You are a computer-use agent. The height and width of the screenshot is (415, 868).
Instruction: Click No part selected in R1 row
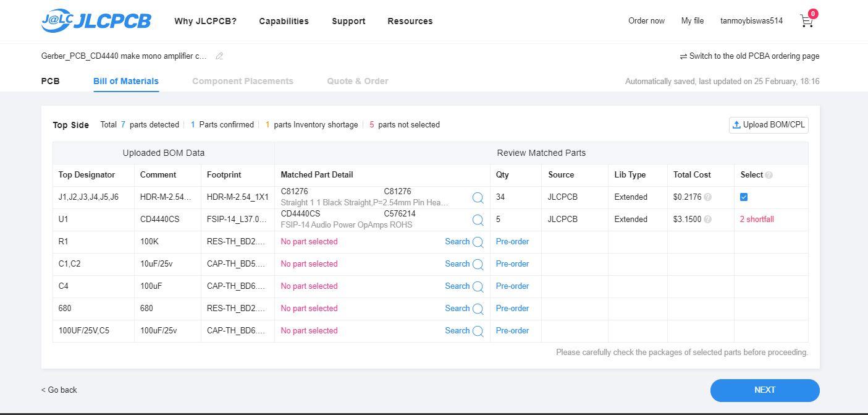(309, 242)
